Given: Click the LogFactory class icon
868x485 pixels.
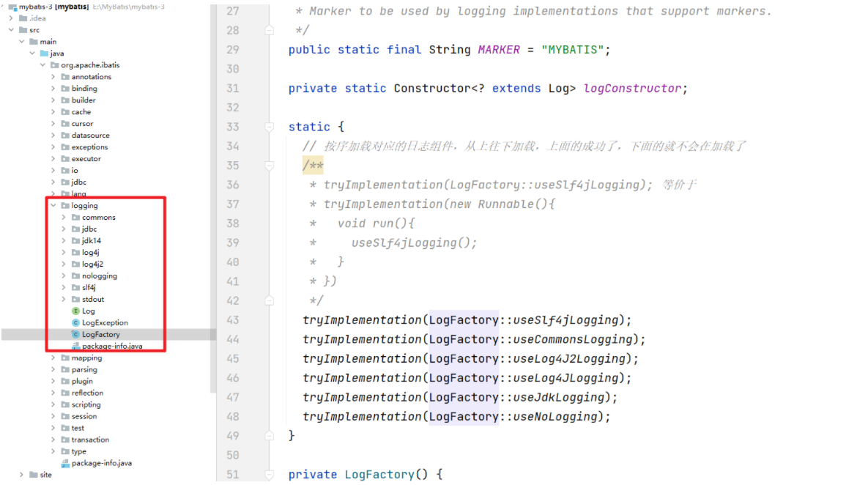Looking at the screenshot, I should [76, 334].
